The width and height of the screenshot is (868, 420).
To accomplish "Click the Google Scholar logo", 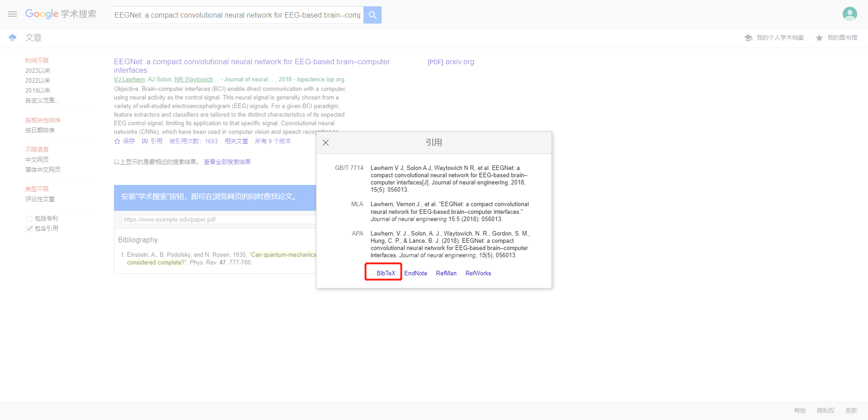I will point(61,14).
